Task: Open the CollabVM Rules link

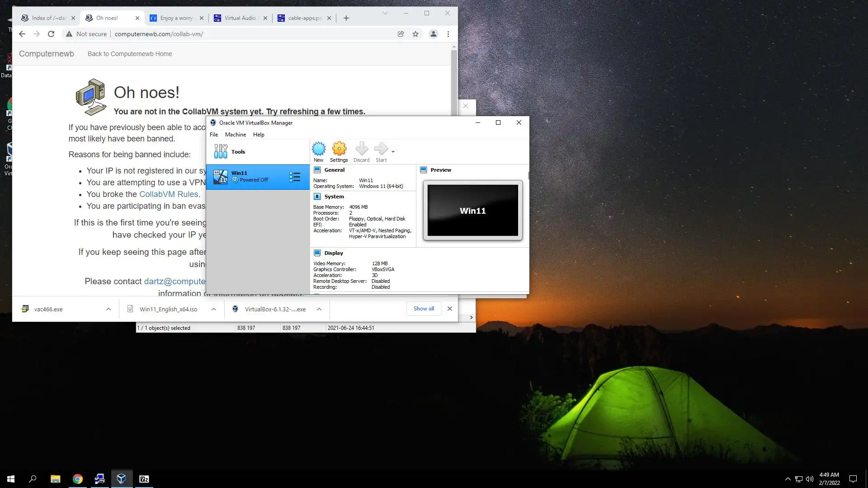Action: pos(169,194)
